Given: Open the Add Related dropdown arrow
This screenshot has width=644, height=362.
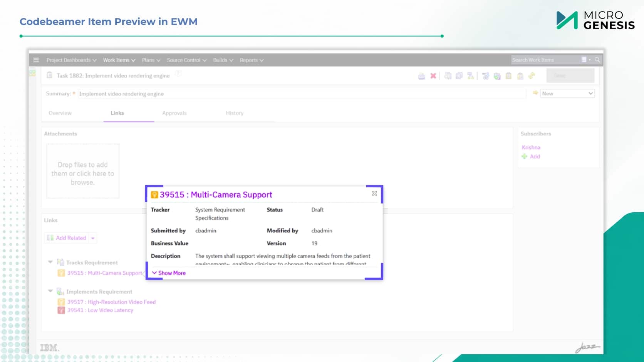Looking at the screenshot, I should click(93, 238).
